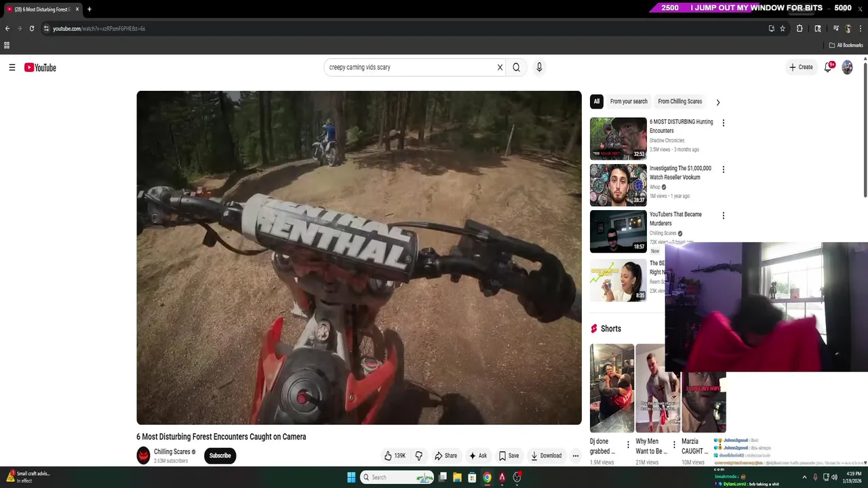Download the video
The height and width of the screenshot is (488, 868).
[x=547, y=455]
